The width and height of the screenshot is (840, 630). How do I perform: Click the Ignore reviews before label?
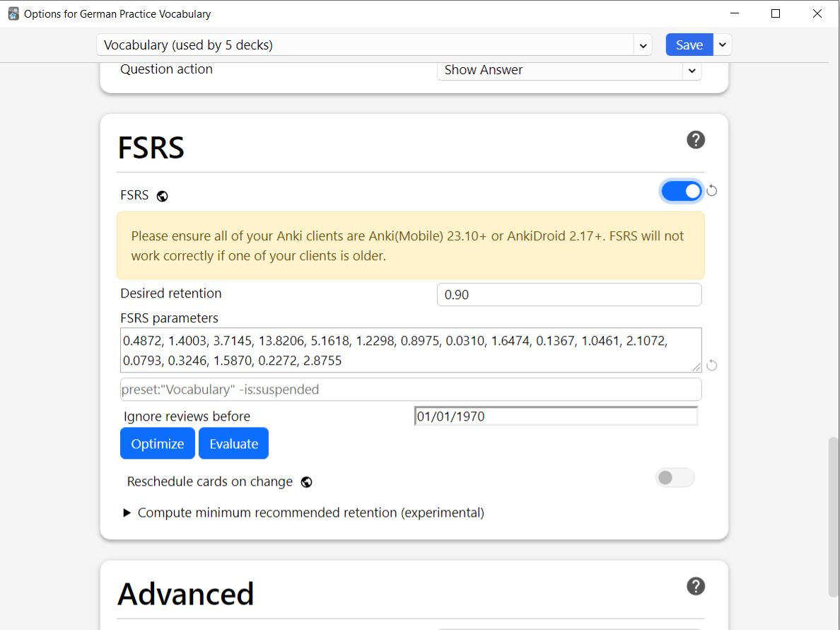tap(187, 416)
